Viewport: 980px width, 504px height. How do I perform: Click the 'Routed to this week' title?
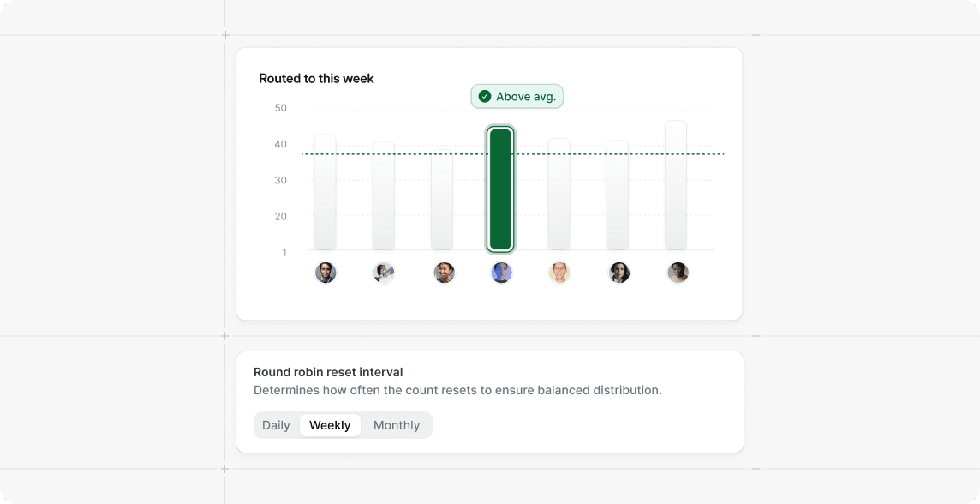pyautogui.click(x=316, y=78)
